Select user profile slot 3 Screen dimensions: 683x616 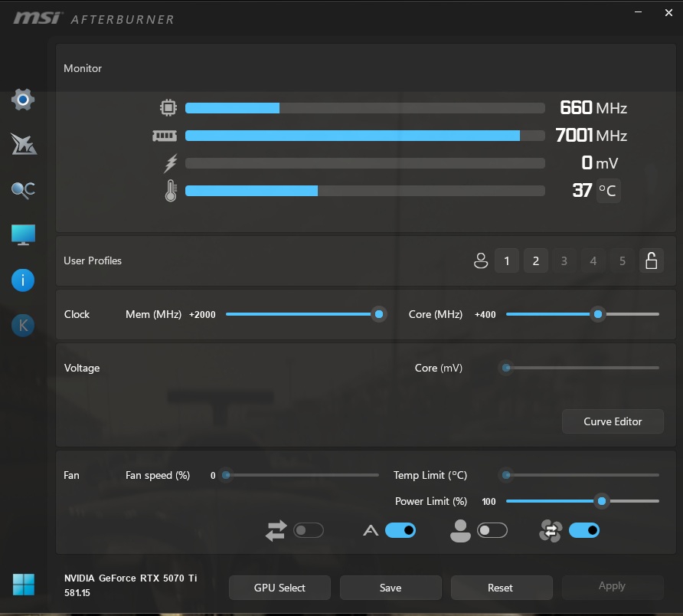pyautogui.click(x=564, y=260)
